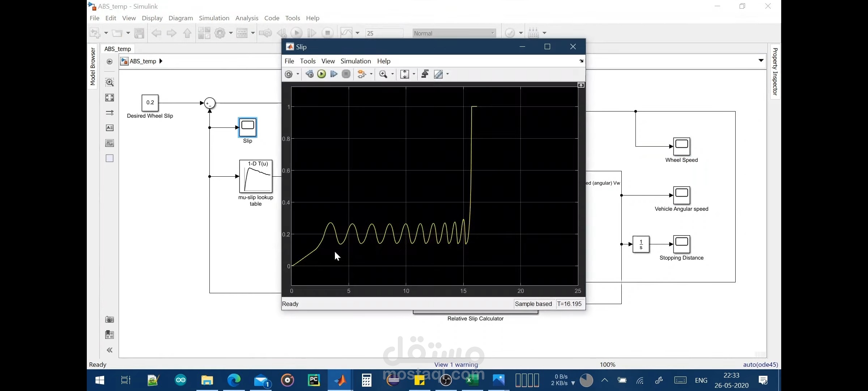The image size is (868, 391).
Task: Open Calculator from taskbar
Action: click(x=366, y=380)
